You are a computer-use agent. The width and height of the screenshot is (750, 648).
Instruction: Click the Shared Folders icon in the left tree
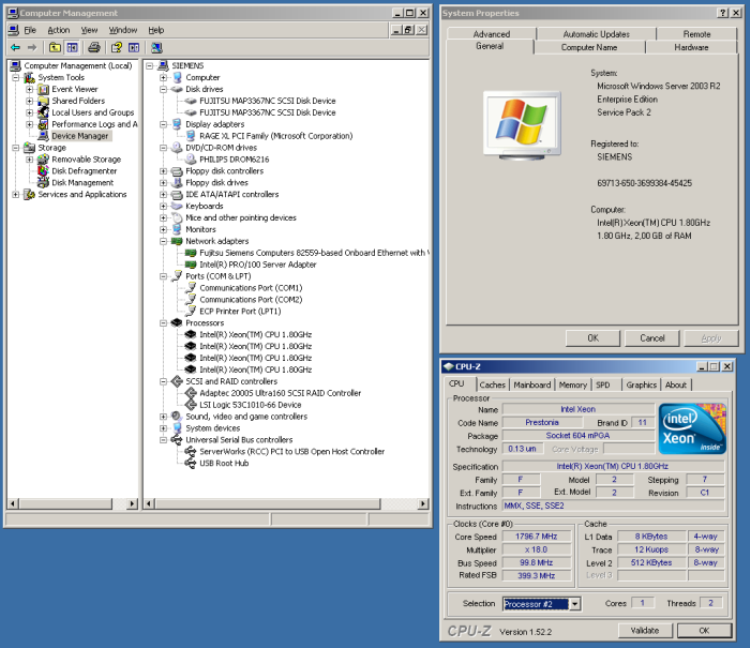coord(44,100)
